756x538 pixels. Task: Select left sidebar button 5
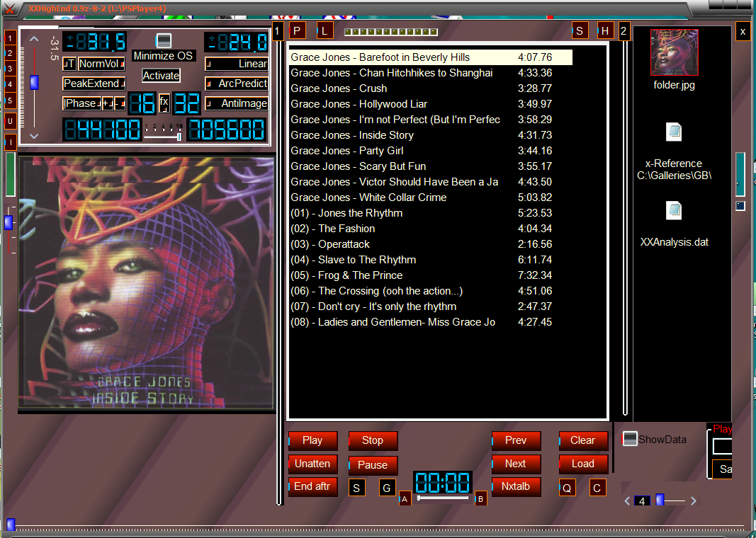(10, 101)
